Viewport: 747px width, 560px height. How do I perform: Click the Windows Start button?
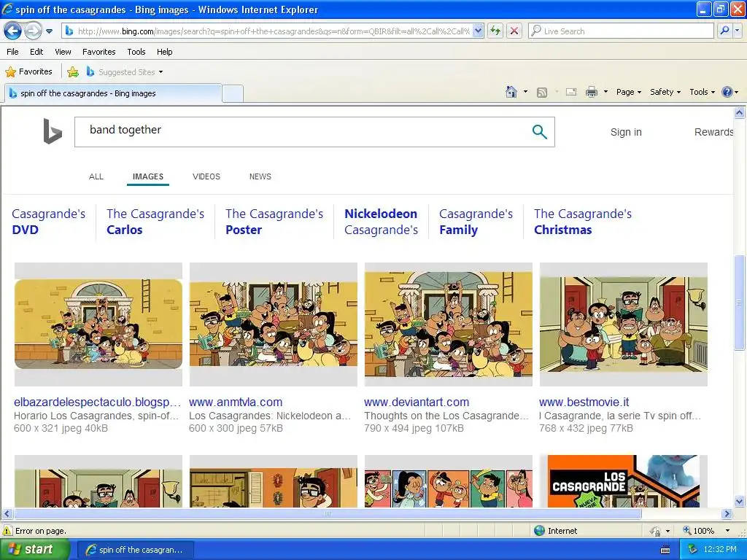pyautogui.click(x=34, y=550)
